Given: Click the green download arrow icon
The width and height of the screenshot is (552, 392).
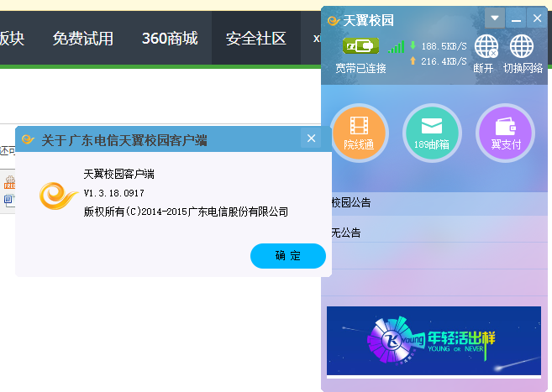Looking at the screenshot, I should coord(413,45).
